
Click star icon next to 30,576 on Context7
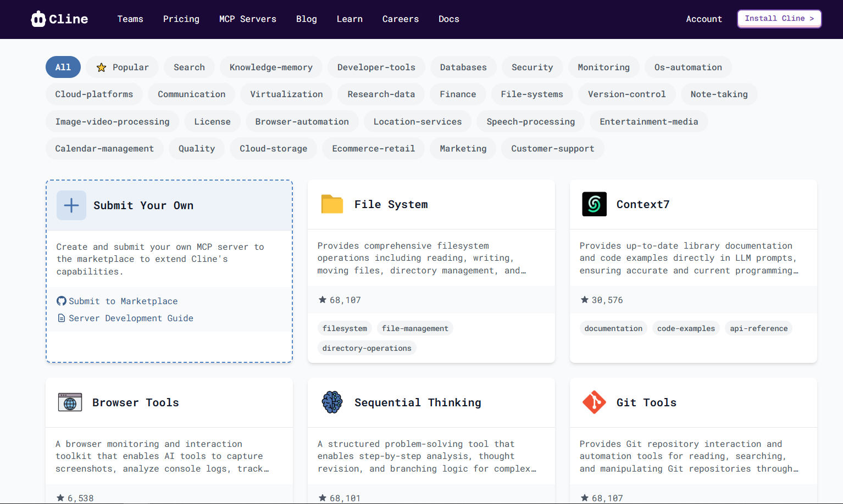click(585, 300)
